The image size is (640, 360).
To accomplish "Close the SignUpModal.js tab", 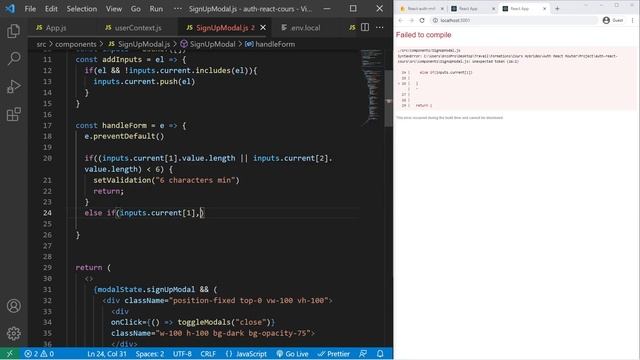I will (263, 28).
